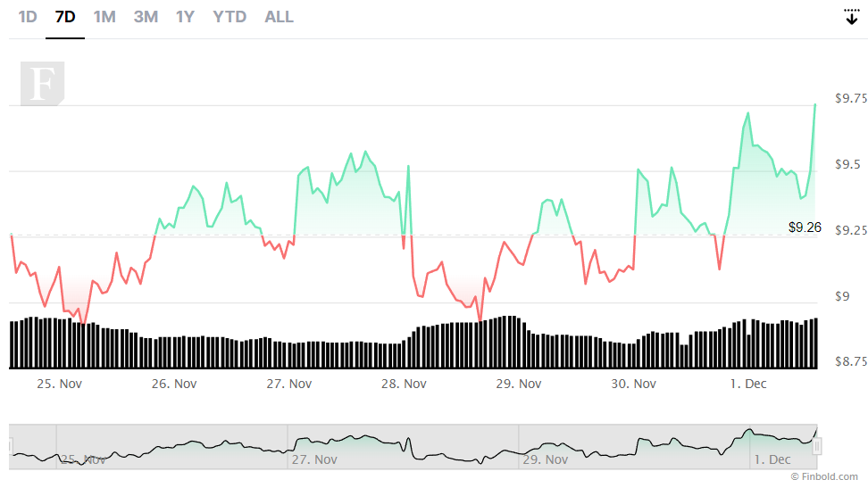Choose the YTD time range
This screenshot has height=488, width=868.
(230, 17)
